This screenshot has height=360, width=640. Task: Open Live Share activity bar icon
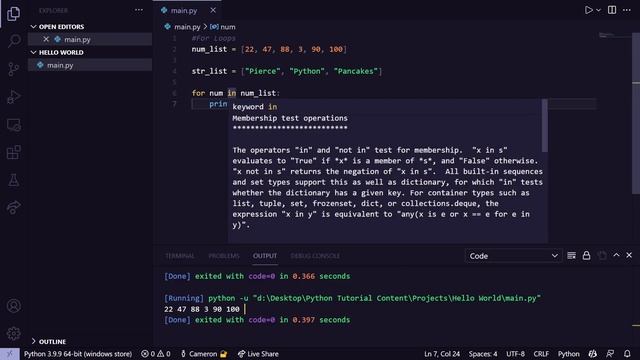pyautogui.click(x=13, y=207)
